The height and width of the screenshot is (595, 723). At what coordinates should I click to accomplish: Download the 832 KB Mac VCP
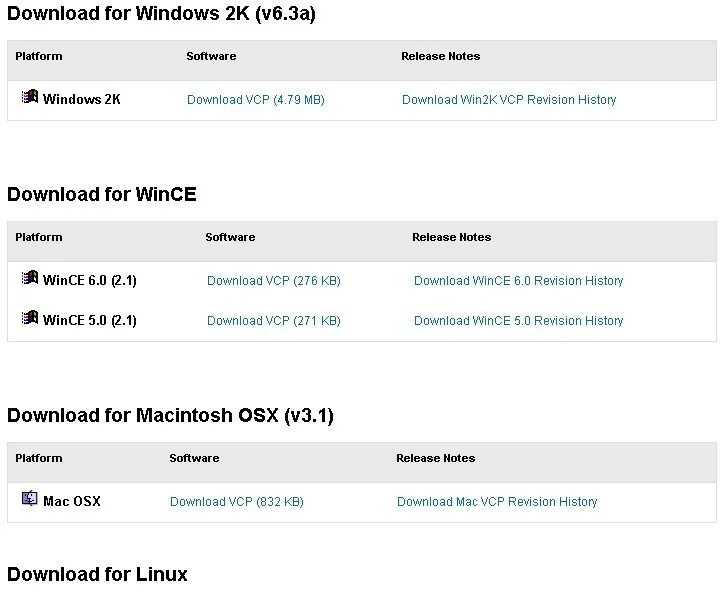click(236, 502)
